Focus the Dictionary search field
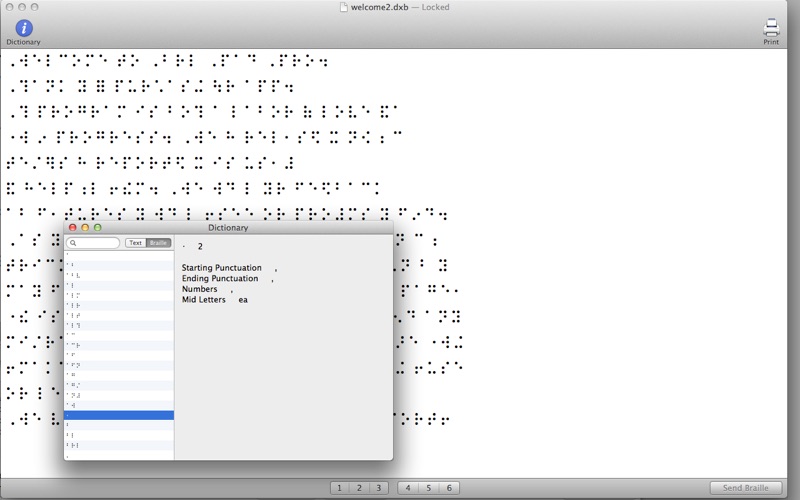Image resolution: width=800 pixels, height=500 pixels. (93, 243)
